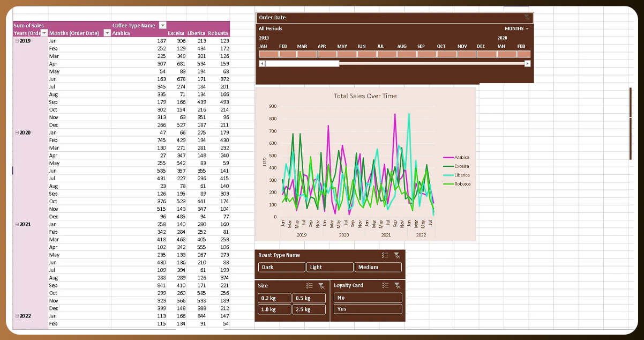Clear the Size slicer filter
644x340 pixels.
[x=321, y=286]
